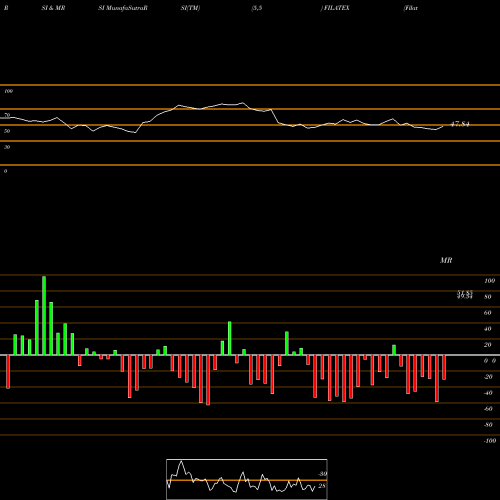Click the RSI line peak above 70
The width and height of the screenshot is (500, 500).
pyautogui.click(x=242, y=103)
